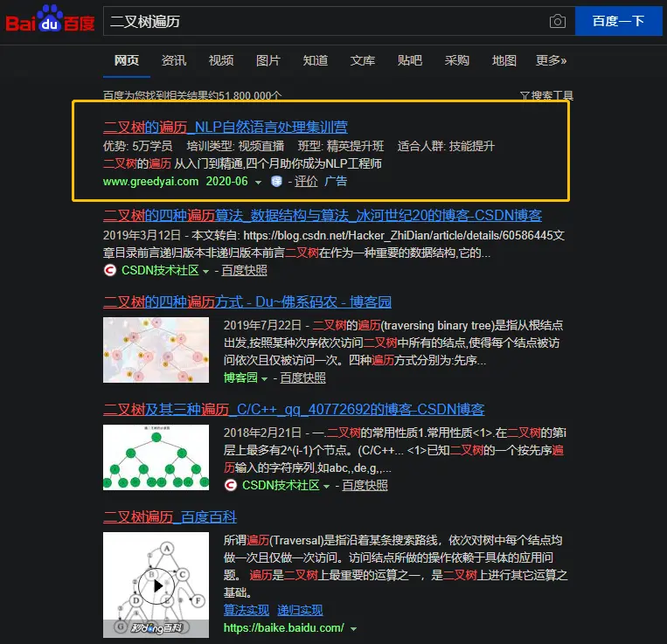Image resolution: width=667 pixels, height=644 pixels.
Task: Go to the 文库 tab
Action: (363, 60)
